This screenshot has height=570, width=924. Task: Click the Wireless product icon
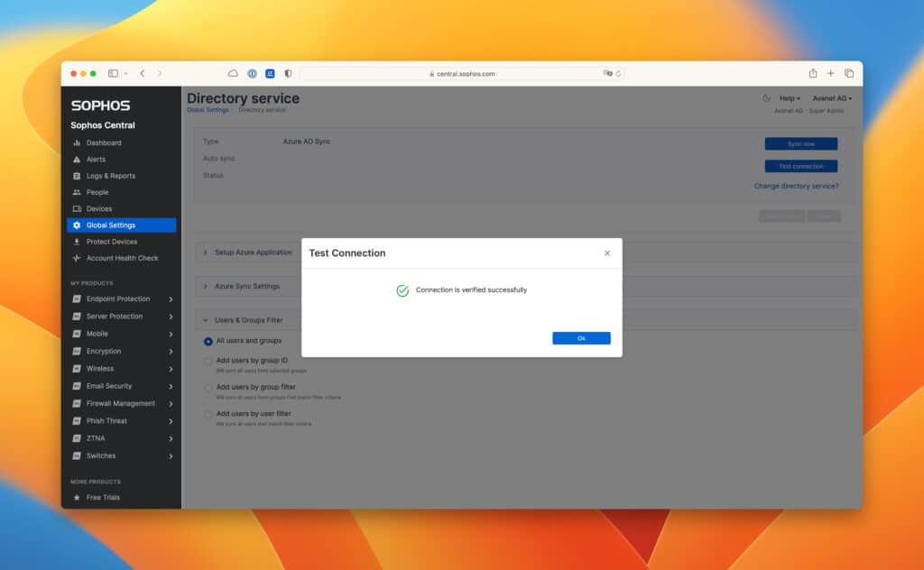click(77, 369)
